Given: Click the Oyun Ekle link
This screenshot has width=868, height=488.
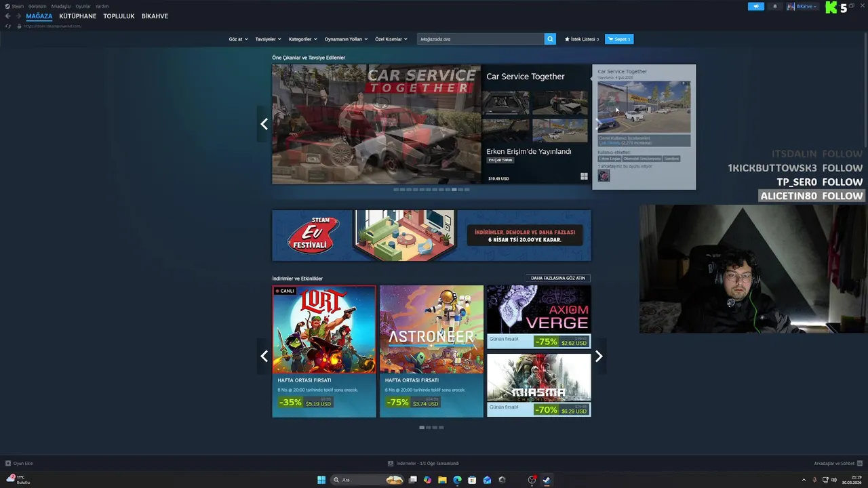Looking at the screenshot, I should [x=23, y=463].
